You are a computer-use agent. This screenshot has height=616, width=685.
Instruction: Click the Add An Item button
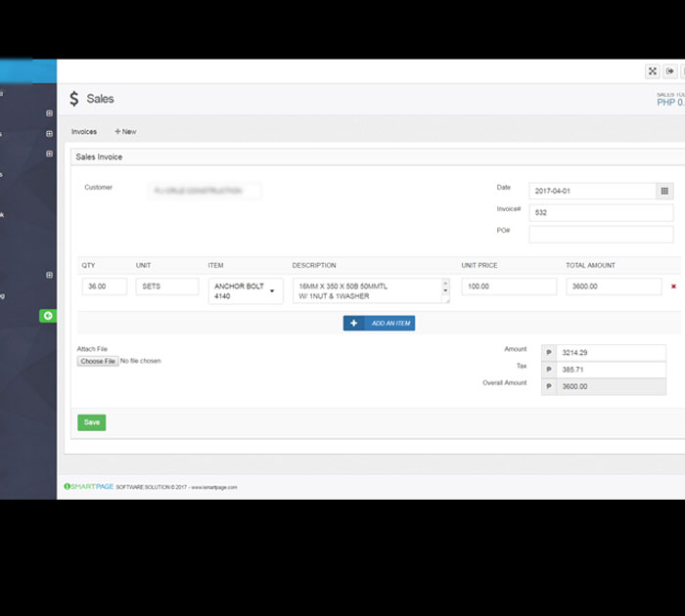[x=379, y=323]
